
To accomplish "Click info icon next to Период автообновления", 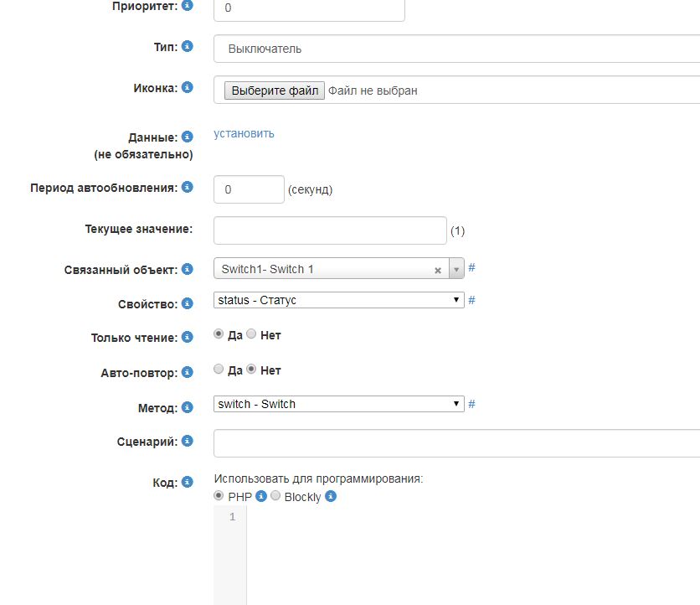I will coord(187,187).
